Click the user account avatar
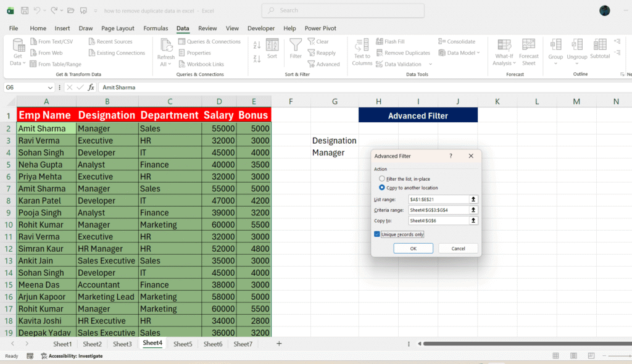Screen dimensions: 632x364 coord(604,11)
